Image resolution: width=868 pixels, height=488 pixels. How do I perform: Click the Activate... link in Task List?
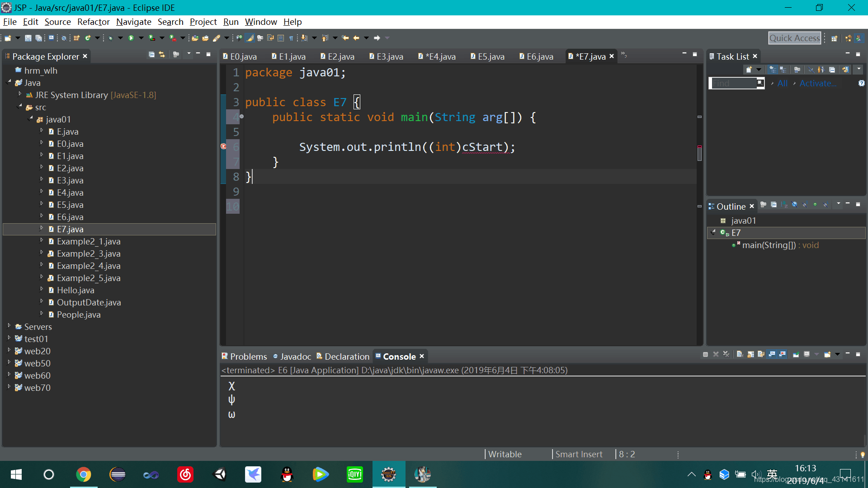point(817,83)
